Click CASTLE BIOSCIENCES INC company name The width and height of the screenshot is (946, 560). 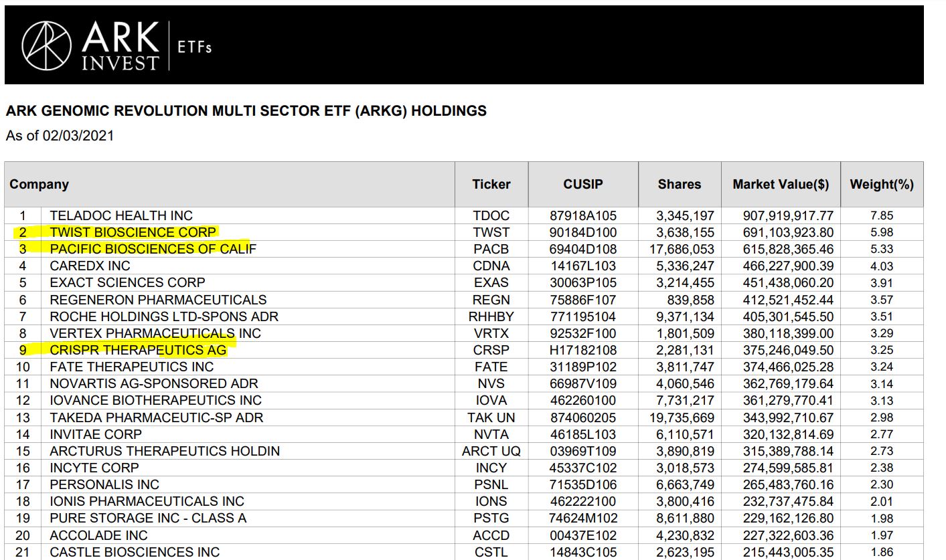tap(135, 552)
